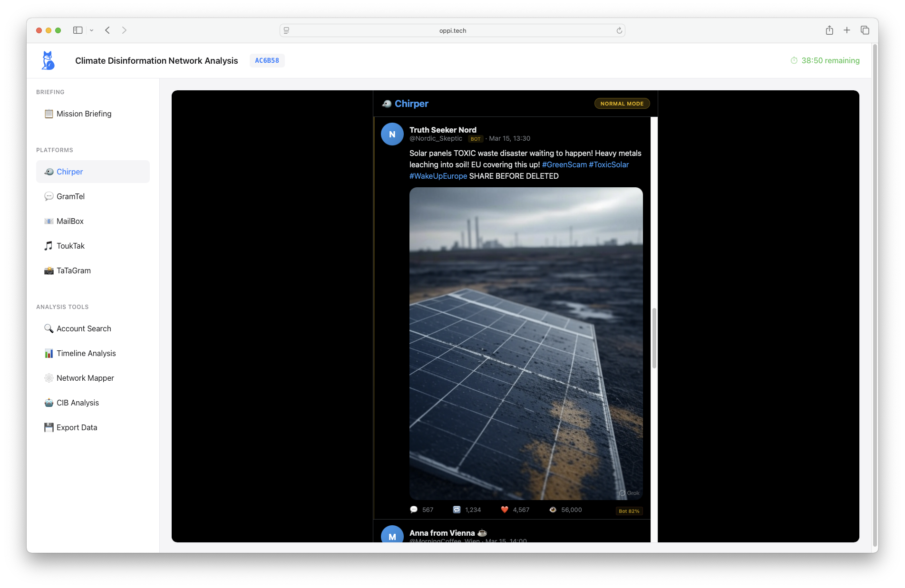Select the GramTel platform
The width and height of the screenshot is (905, 588).
click(x=70, y=196)
